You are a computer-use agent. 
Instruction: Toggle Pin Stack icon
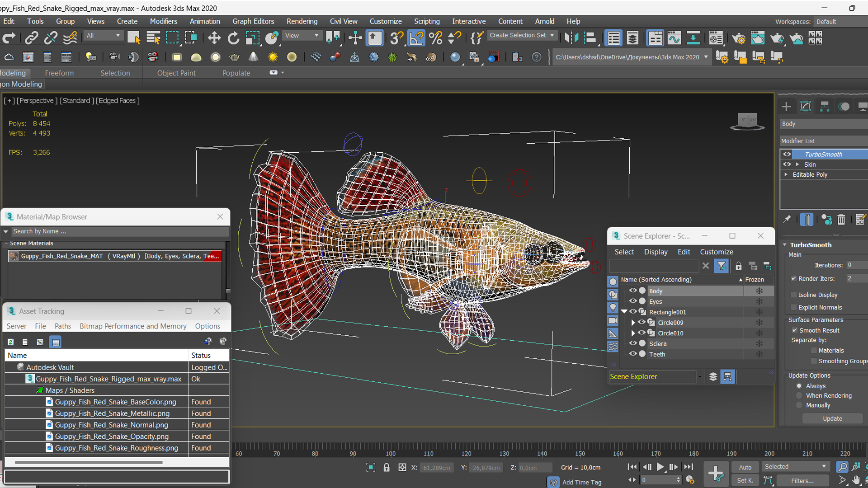(787, 220)
